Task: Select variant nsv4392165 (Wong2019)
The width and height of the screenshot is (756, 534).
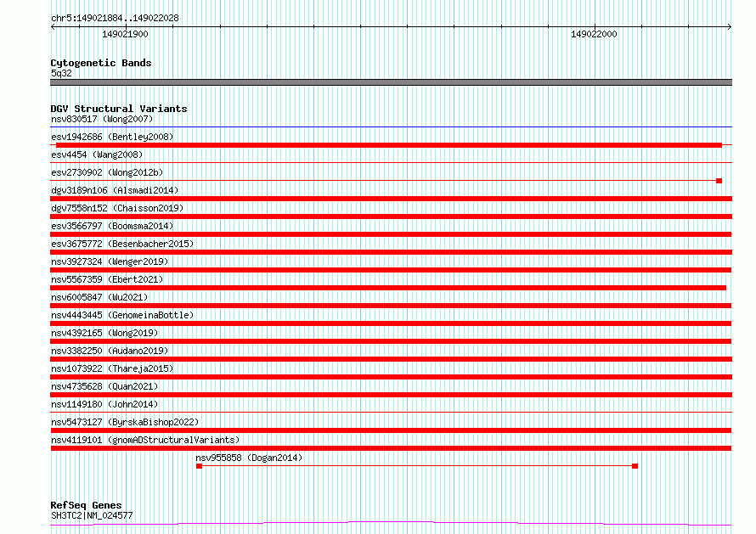Action: (104, 333)
